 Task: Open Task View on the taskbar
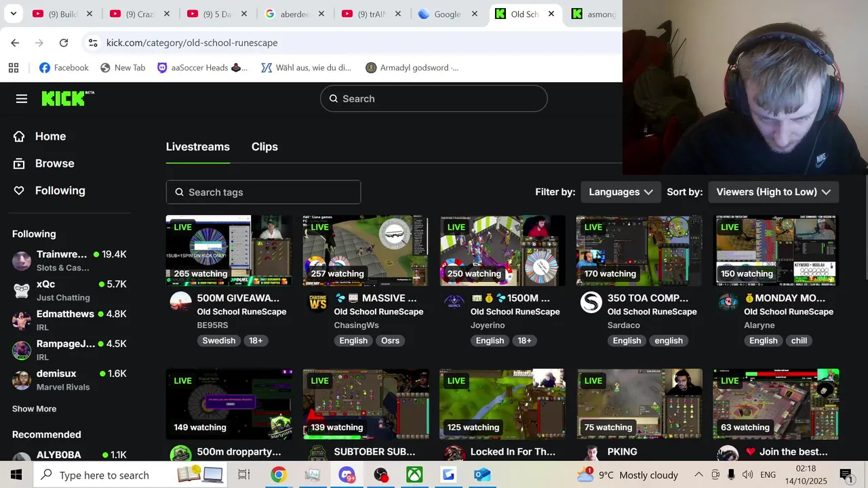[x=244, y=474]
